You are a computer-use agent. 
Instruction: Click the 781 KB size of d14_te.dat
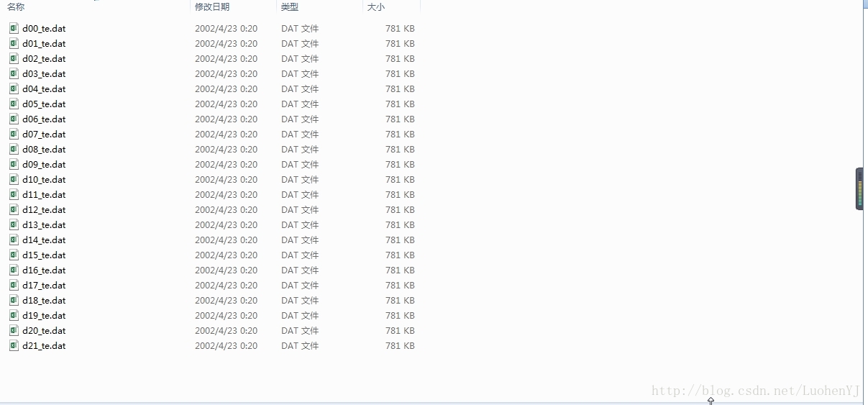(x=400, y=240)
